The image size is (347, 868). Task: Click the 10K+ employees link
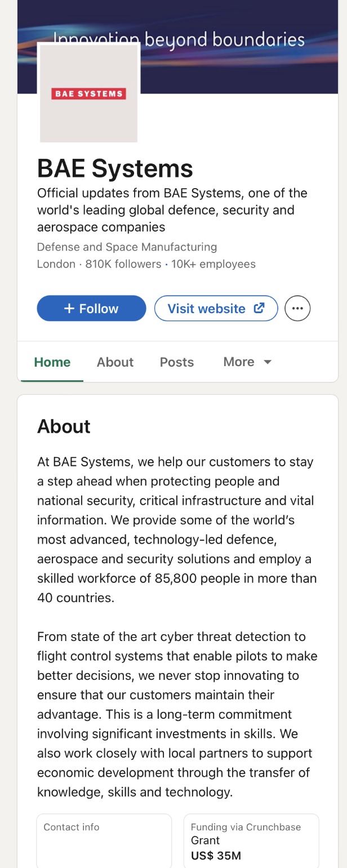(x=213, y=264)
